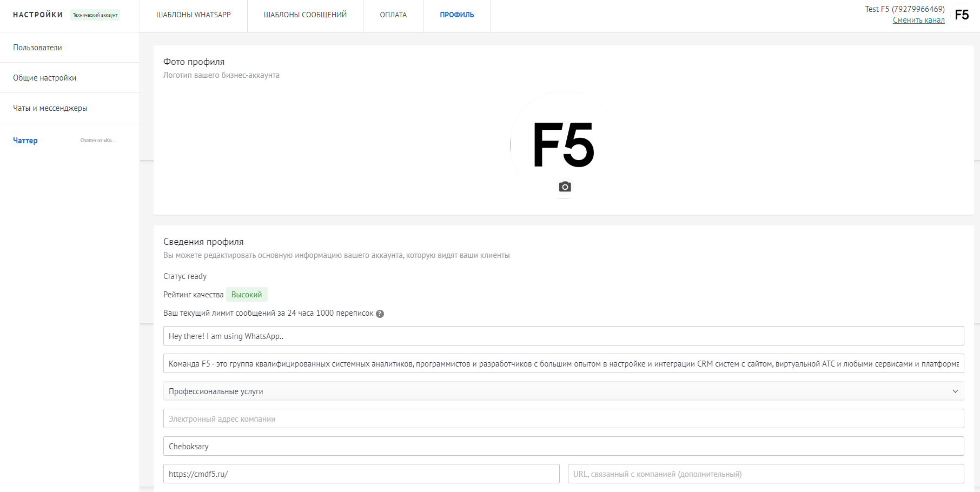The image size is (980, 492).
Task: Open the Оплата tab
Action: pyautogui.click(x=393, y=15)
